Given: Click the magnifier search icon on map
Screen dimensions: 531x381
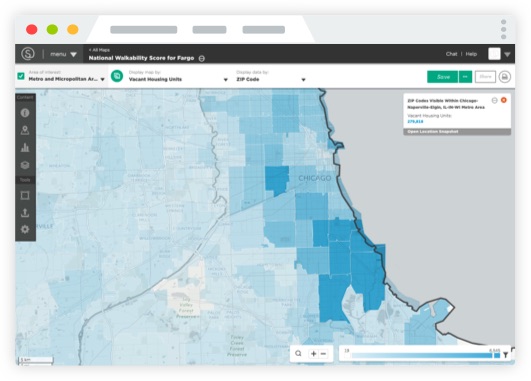Looking at the screenshot, I should coord(298,354).
